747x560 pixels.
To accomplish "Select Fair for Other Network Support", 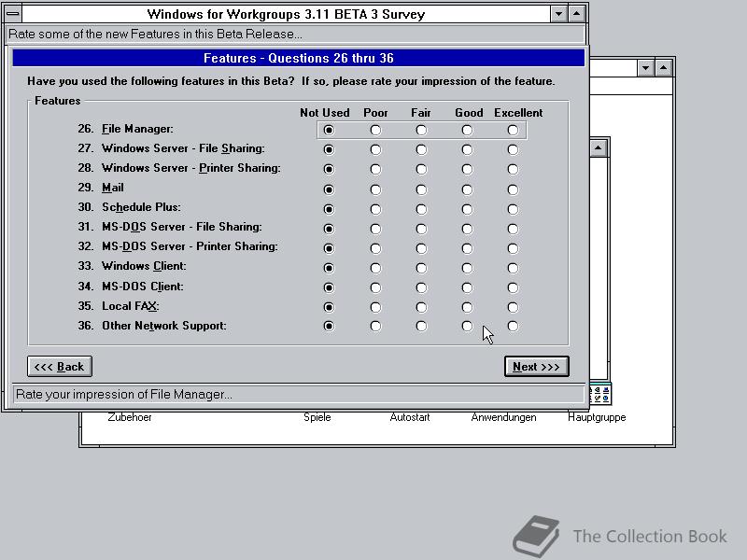I will tap(421, 326).
